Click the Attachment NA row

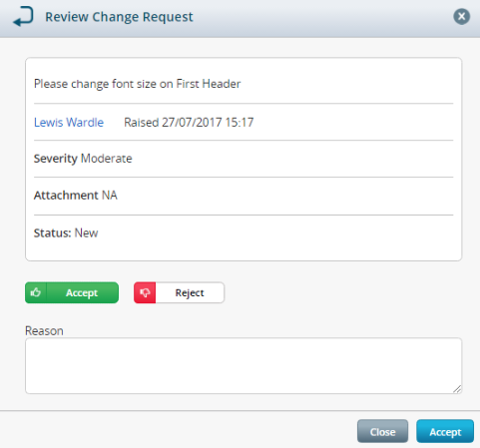coord(243,196)
